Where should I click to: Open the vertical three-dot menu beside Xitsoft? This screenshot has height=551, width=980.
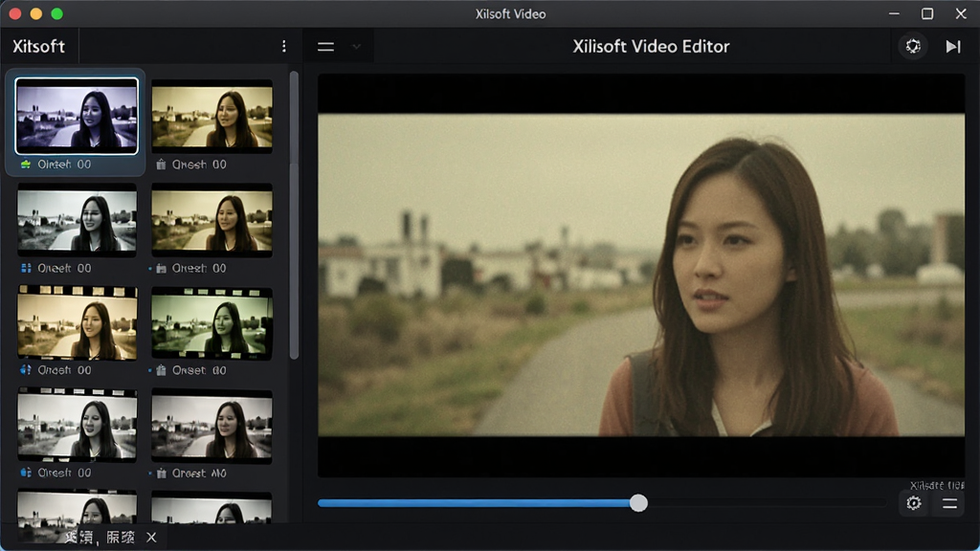[283, 46]
